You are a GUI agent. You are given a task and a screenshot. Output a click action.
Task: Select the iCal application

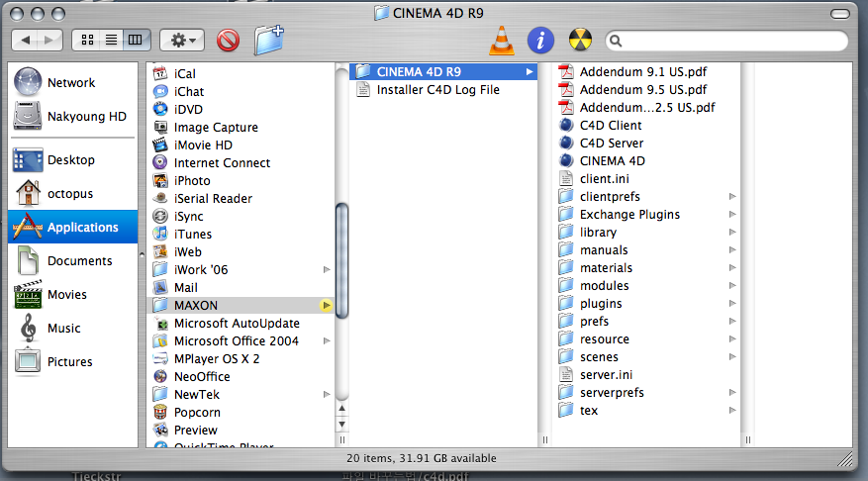point(241,73)
